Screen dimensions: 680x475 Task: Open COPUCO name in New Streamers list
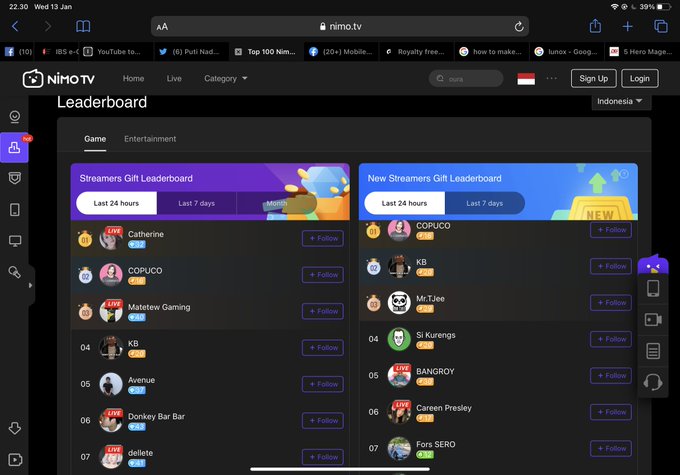[x=433, y=226]
